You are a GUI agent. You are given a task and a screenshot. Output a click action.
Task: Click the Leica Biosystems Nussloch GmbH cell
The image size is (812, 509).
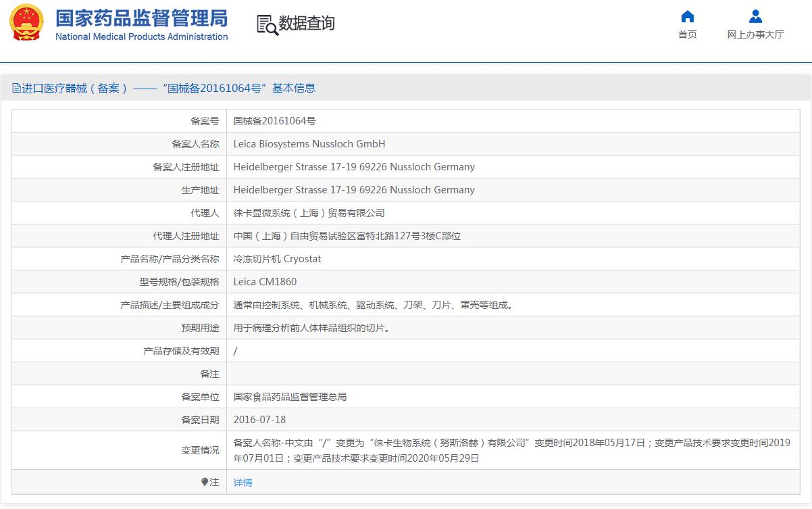pos(309,144)
